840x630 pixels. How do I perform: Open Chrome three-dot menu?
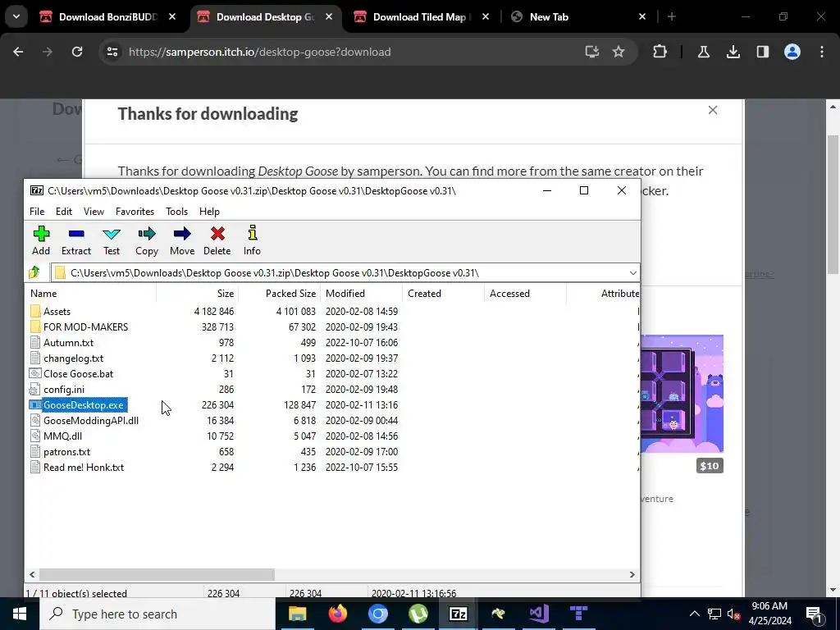(822, 52)
